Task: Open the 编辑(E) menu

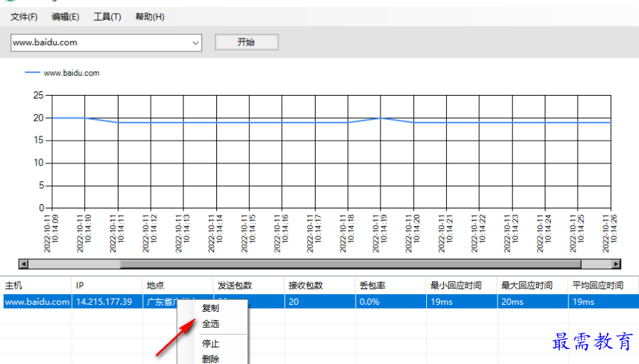Action: tap(65, 16)
